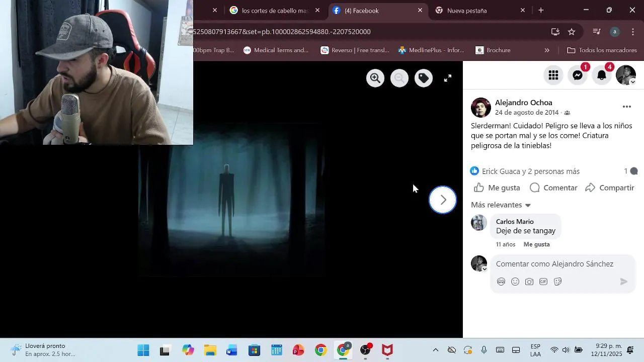Viewport: 644px width, 362px height.
Task: Install app icon in address bar
Action: click(x=555, y=32)
